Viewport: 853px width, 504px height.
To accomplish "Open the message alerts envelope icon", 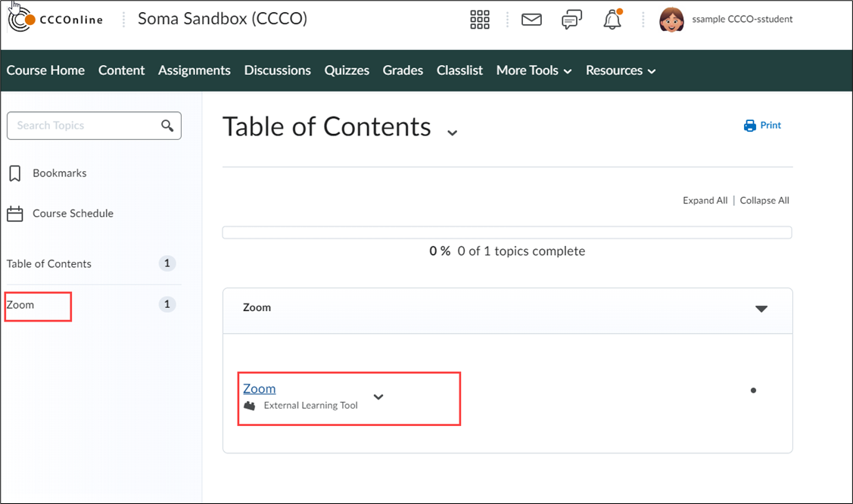I will click(531, 20).
